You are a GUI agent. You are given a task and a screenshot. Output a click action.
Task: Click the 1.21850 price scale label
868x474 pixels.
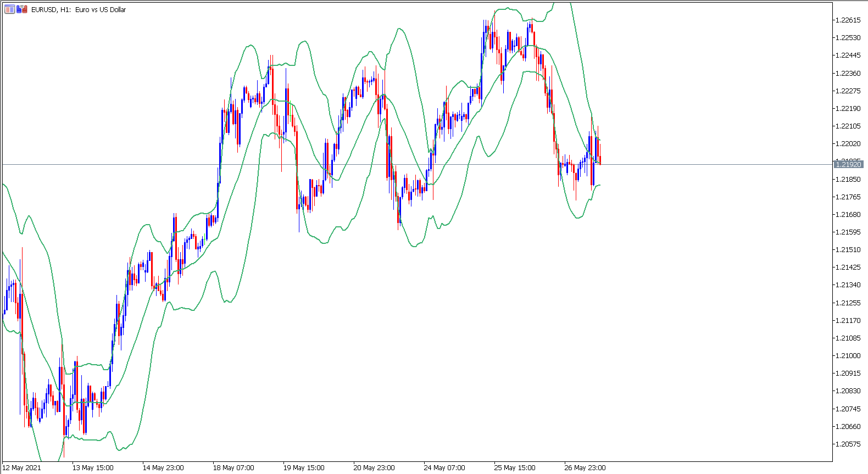[848, 179]
